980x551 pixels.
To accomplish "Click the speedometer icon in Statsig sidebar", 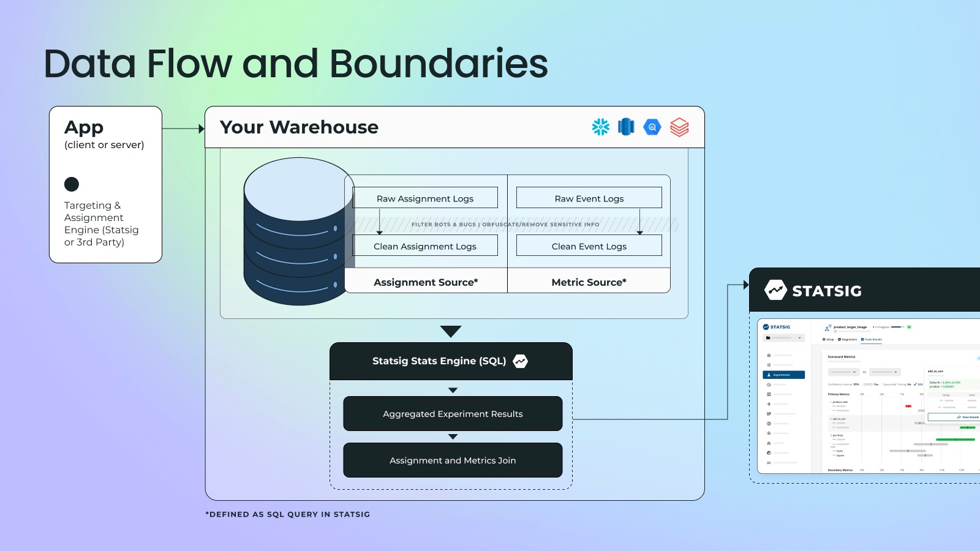I will tap(769, 384).
